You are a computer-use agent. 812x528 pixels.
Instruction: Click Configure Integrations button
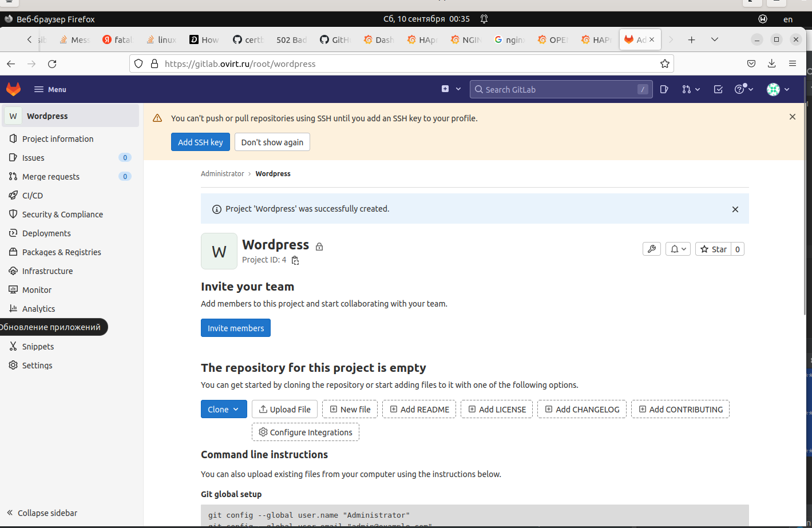pyautogui.click(x=306, y=432)
